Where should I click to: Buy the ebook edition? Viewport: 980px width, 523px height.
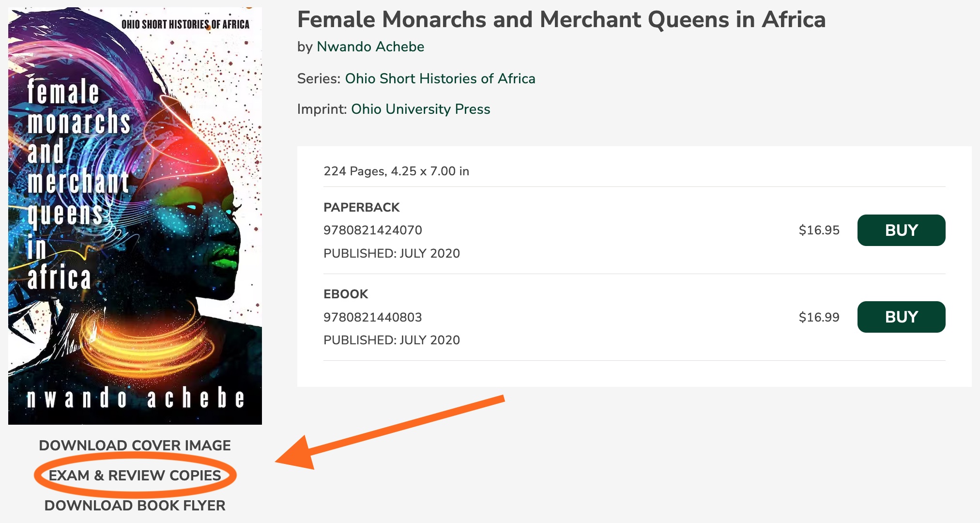click(x=901, y=317)
